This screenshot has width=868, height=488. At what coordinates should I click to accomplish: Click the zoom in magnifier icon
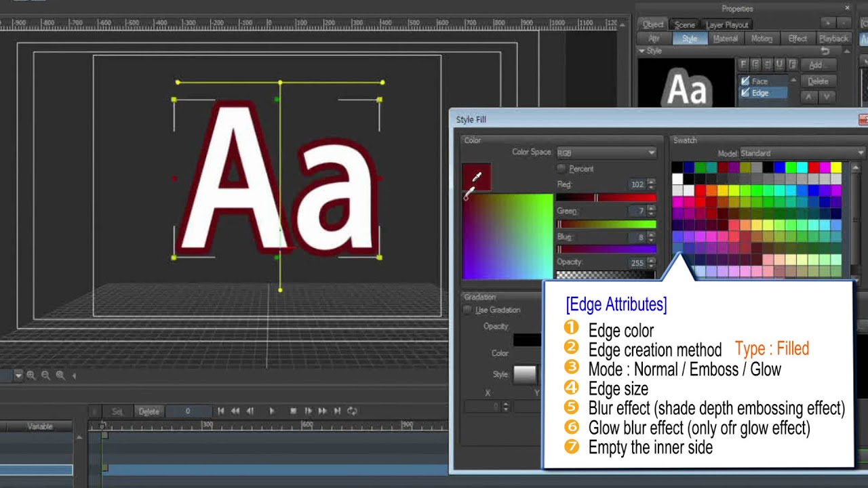click(31, 375)
